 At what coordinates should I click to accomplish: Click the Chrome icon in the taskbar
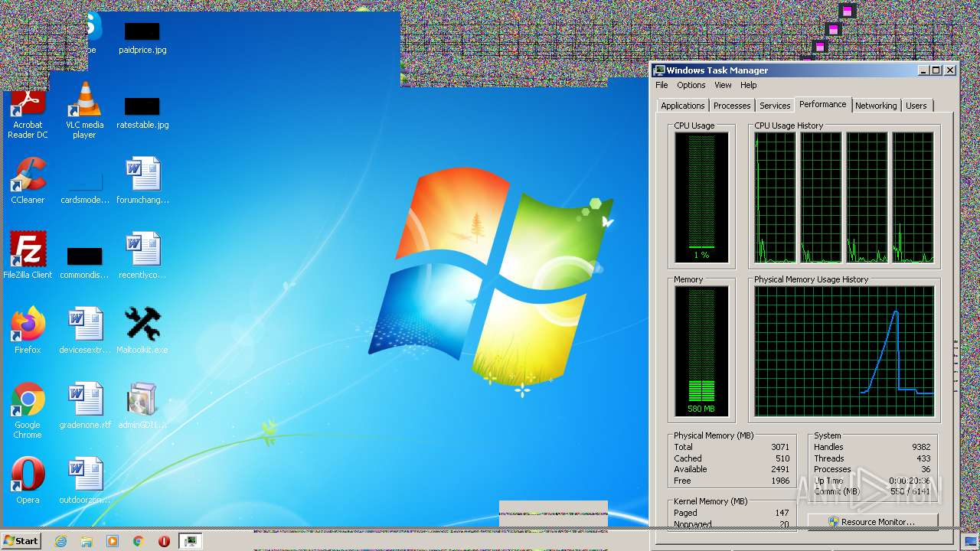click(x=138, y=541)
